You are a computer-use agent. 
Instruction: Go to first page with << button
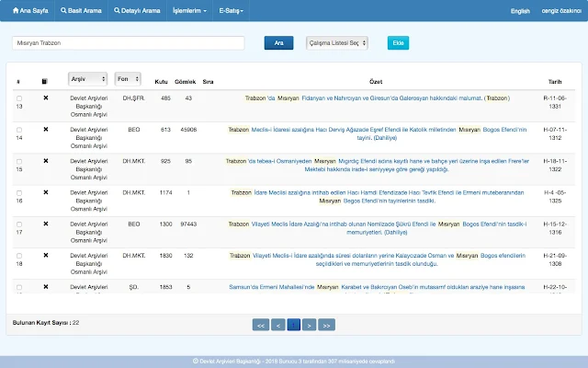[261, 325]
